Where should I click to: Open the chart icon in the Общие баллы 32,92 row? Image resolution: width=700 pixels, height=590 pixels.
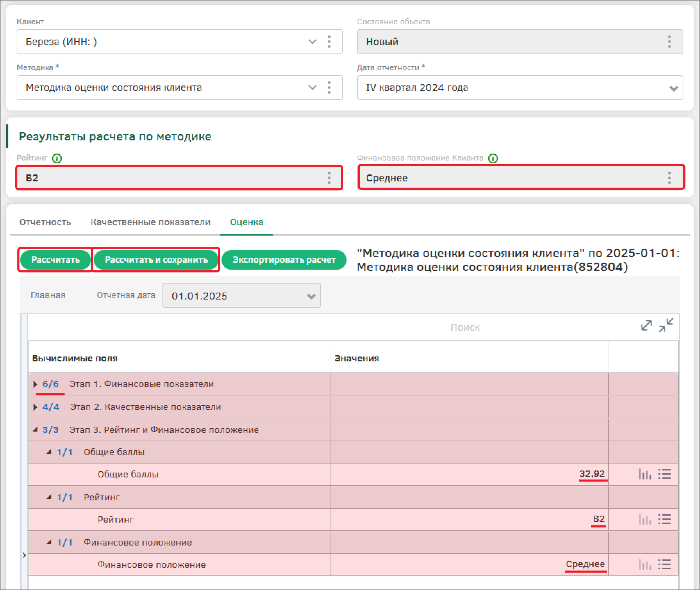coord(645,474)
